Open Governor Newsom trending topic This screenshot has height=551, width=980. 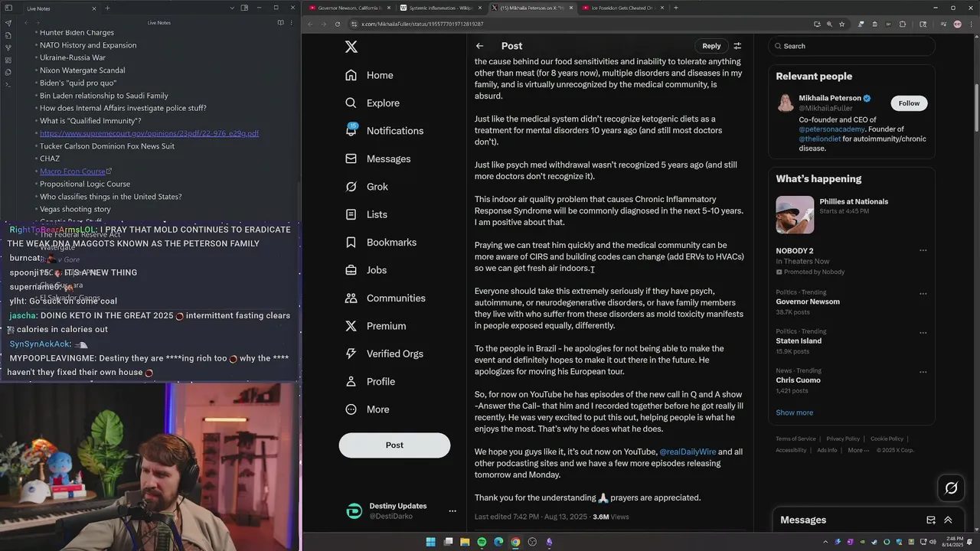[x=808, y=302]
